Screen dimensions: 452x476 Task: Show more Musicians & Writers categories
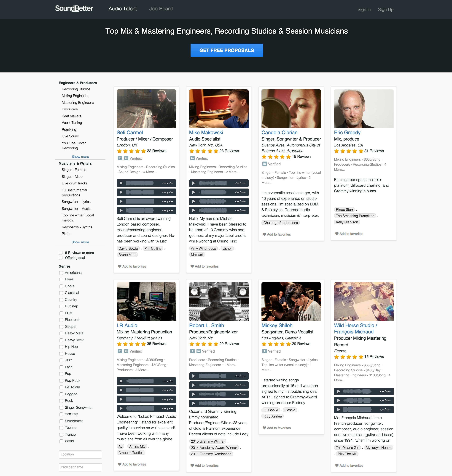click(x=80, y=242)
